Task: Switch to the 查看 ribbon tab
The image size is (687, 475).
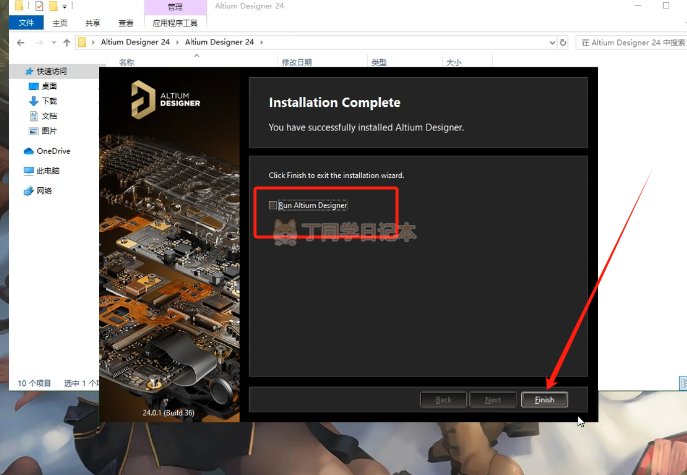Action: (126, 23)
